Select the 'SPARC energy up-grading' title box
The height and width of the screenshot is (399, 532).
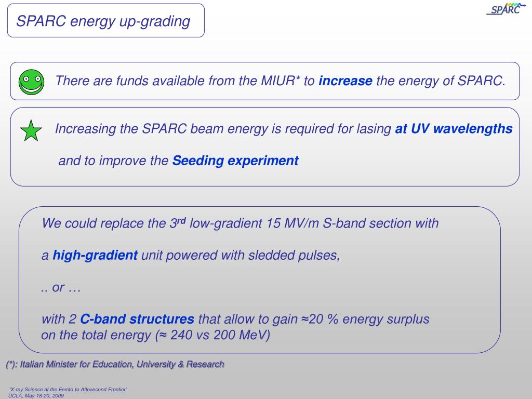(x=106, y=20)
